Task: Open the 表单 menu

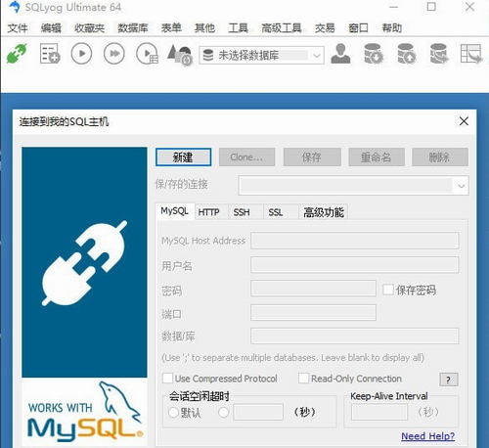Action: 171,28
